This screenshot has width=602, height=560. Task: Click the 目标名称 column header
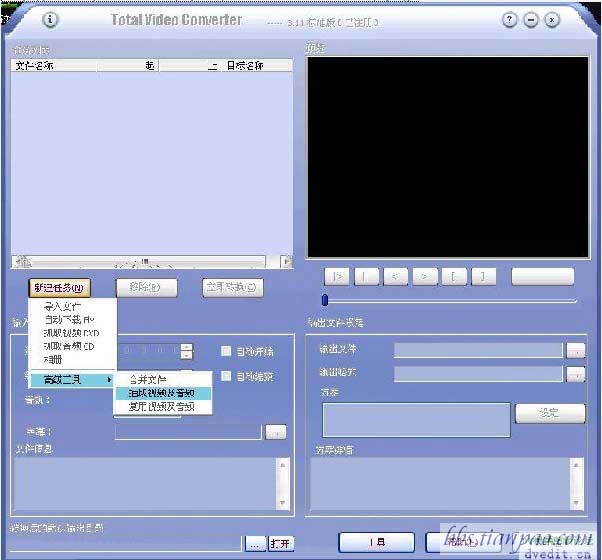[255, 66]
